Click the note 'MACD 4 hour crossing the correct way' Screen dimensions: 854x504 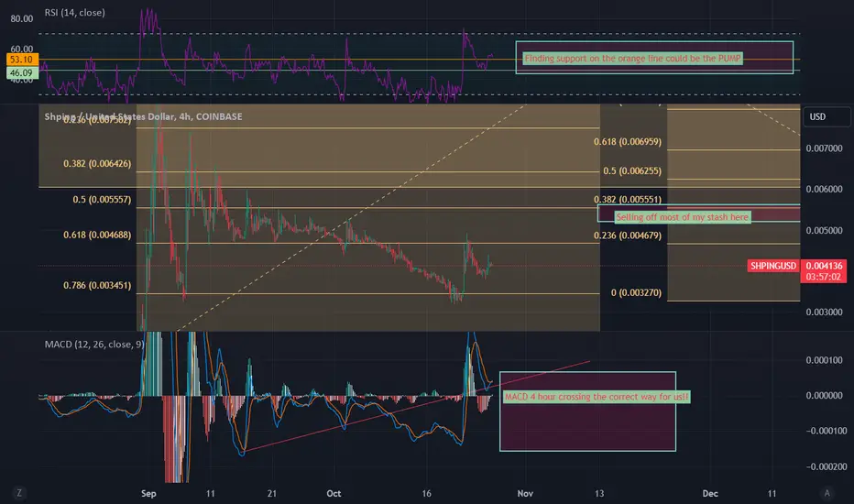click(x=597, y=397)
